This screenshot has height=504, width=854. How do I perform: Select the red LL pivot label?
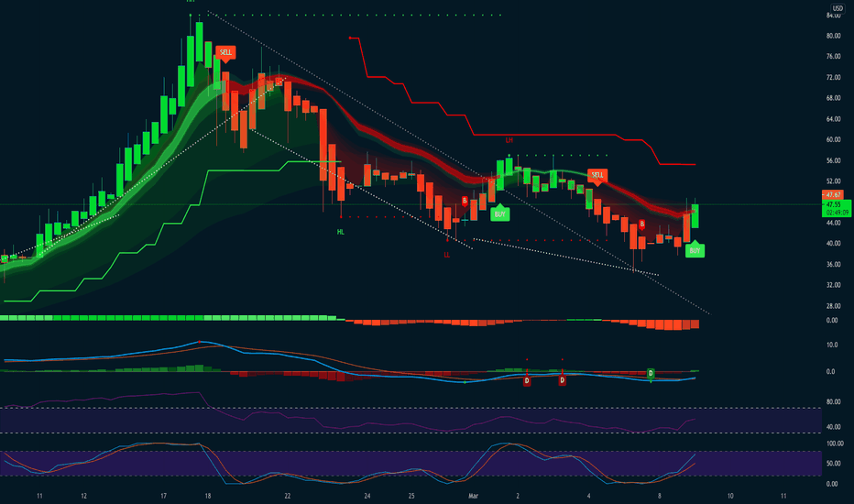[447, 255]
